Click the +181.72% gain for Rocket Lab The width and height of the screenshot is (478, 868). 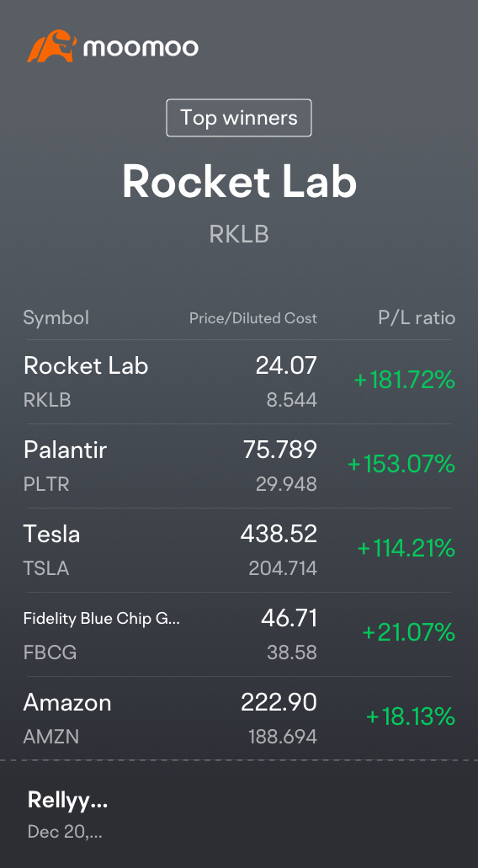405,381
